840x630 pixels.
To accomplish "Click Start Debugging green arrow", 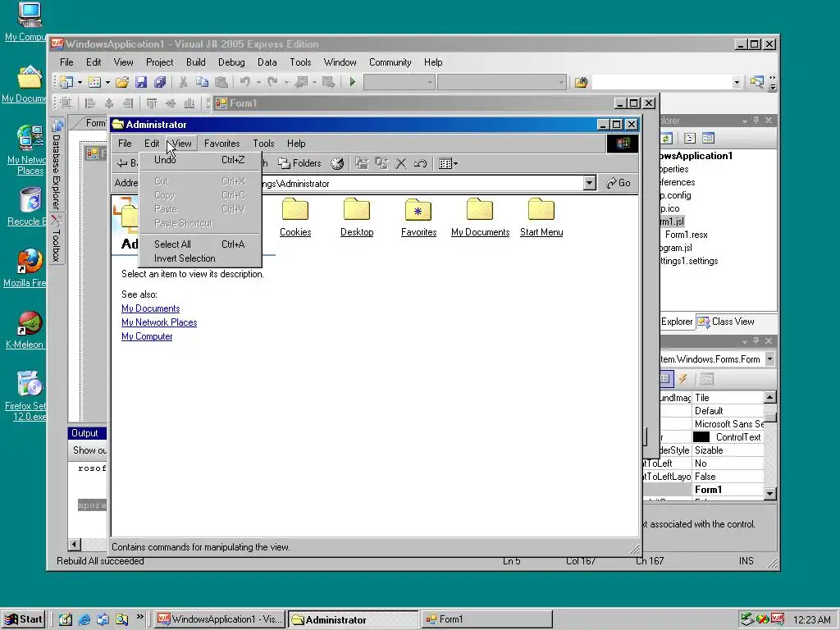I will click(353, 82).
